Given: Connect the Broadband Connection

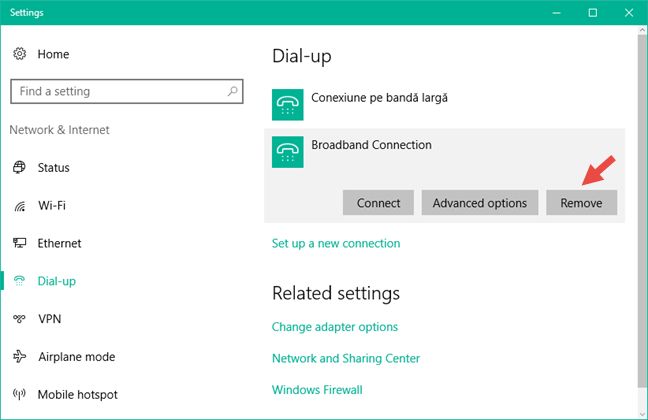Looking at the screenshot, I should [x=378, y=203].
